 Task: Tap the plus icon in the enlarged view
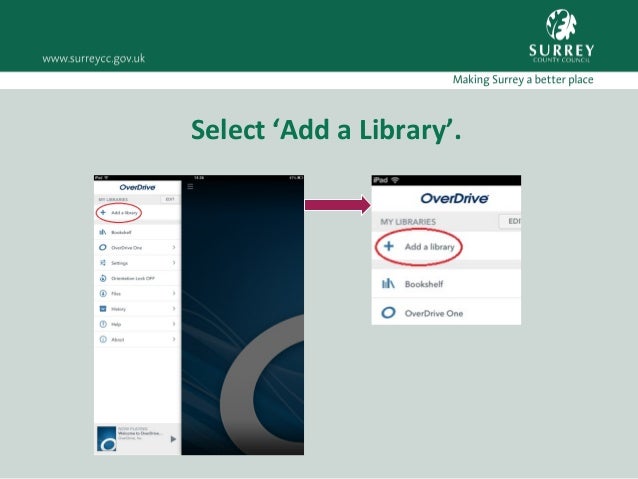point(389,246)
